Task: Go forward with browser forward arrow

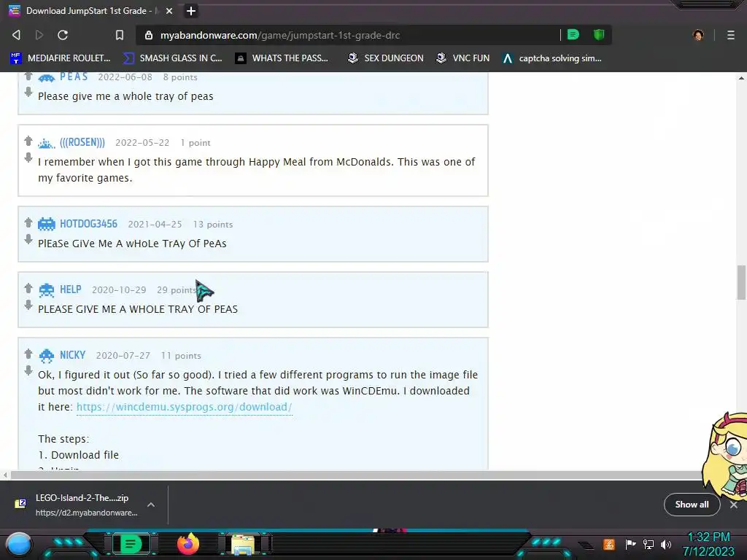Action: (x=39, y=35)
